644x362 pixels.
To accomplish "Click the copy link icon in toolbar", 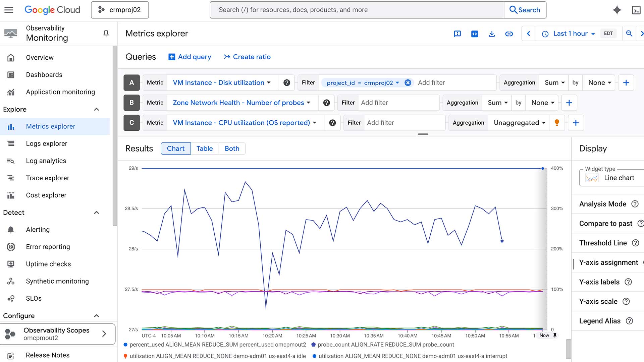I will tap(509, 34).
